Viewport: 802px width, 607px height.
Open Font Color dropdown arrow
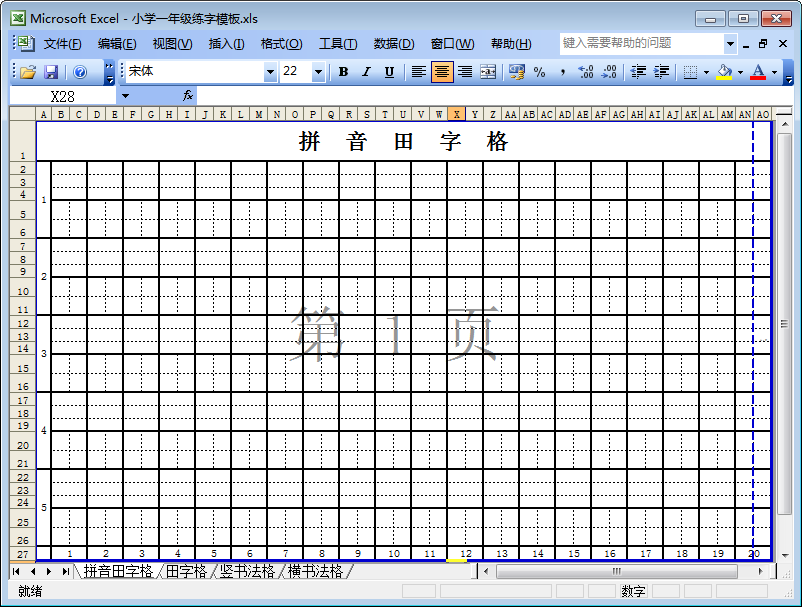(x=774, y=72)
